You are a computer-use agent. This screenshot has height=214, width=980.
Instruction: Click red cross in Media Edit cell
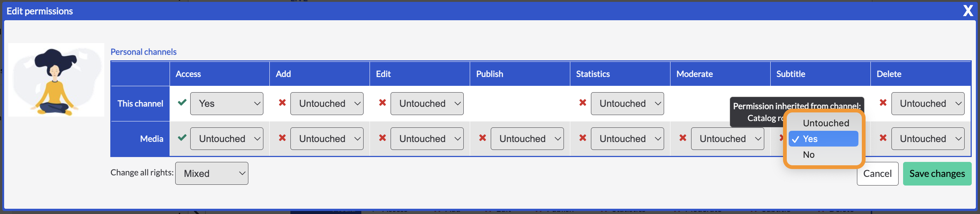(x=382, y=138)
